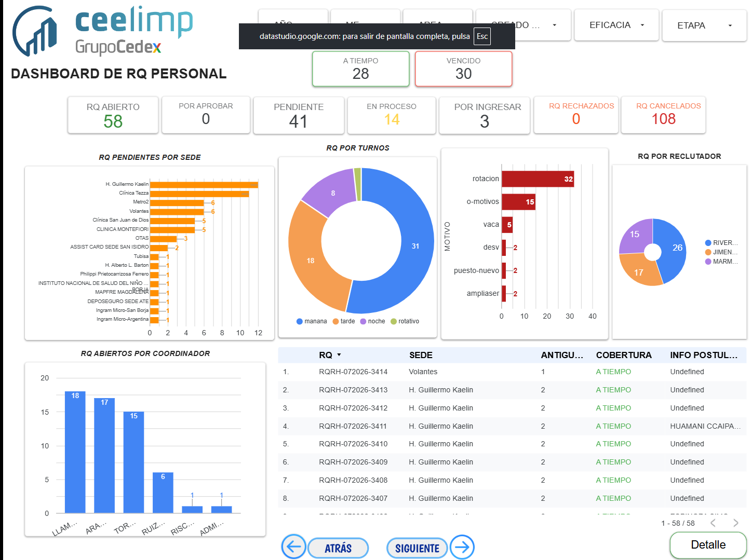Click the RQ CANCELADOS 108 scorecard

point(663,114)
